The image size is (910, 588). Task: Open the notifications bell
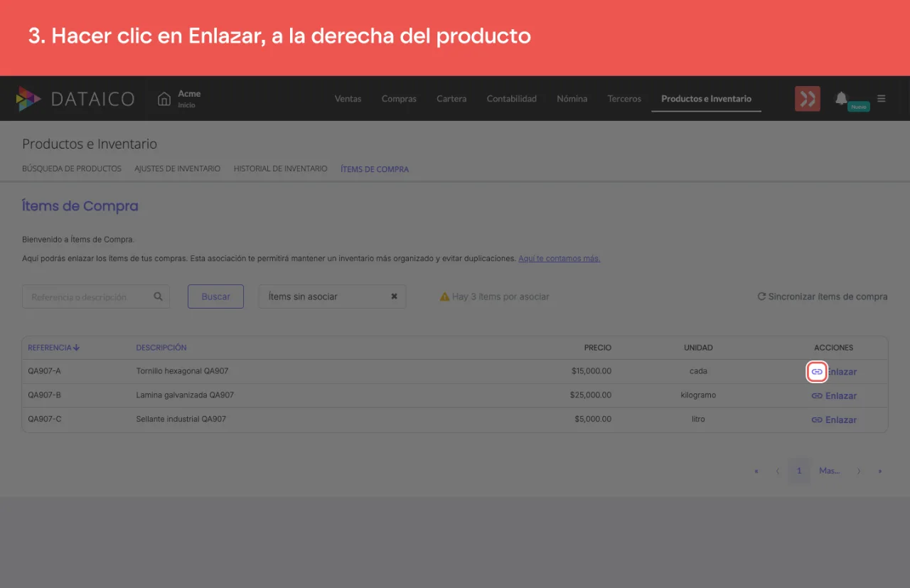841,98
